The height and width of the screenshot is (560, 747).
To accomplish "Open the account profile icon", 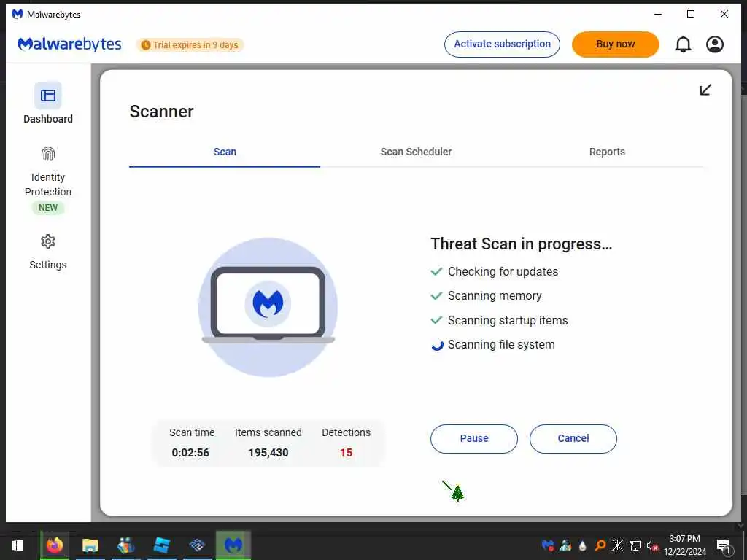I will coord(715,44).
